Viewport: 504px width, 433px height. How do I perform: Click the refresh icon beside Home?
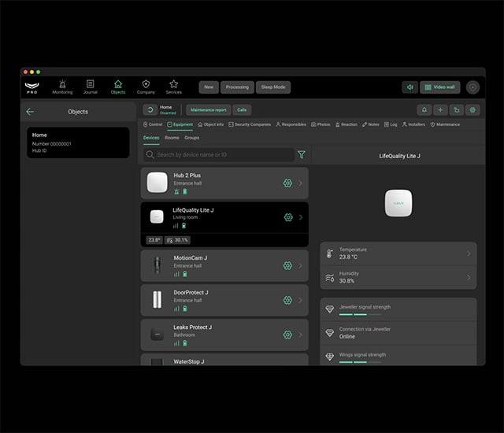tap(150, 110)
